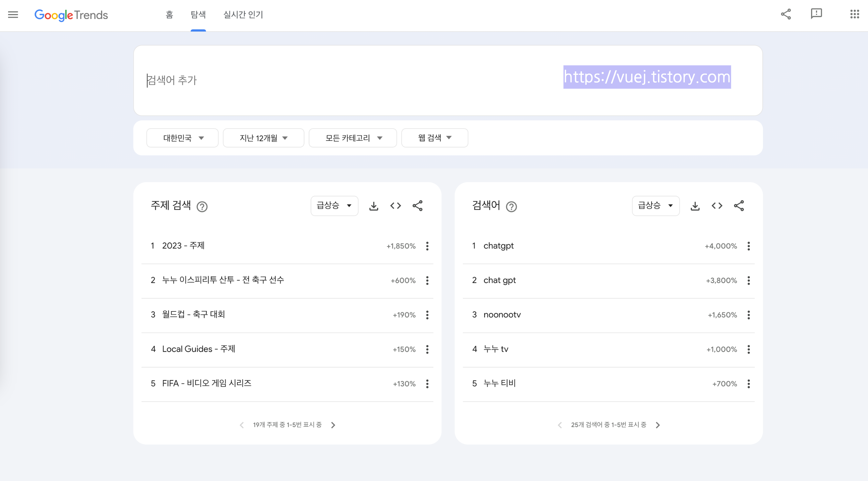Open the hamburger main menu
The image size is (868, 481).
[x=13, y=14]
